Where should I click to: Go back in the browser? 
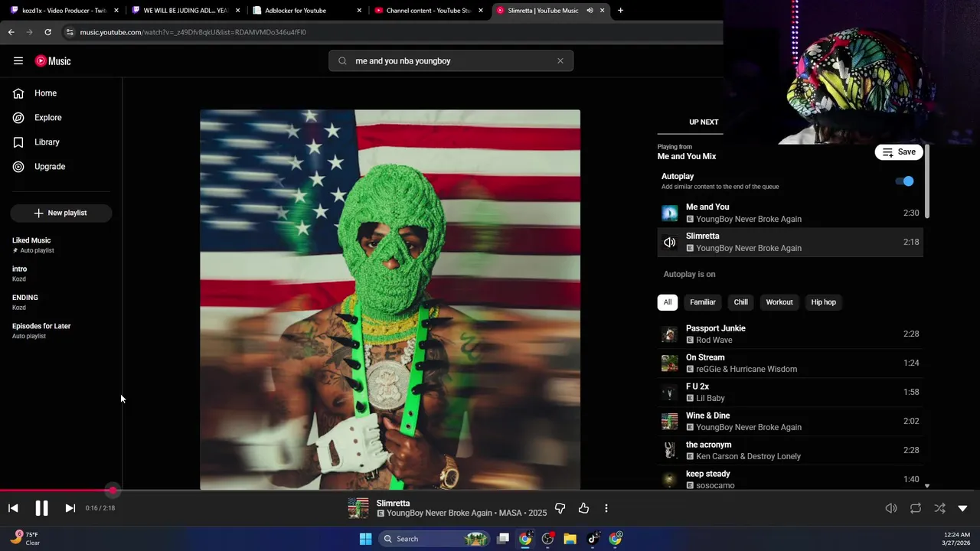click(x=11, y=32)
